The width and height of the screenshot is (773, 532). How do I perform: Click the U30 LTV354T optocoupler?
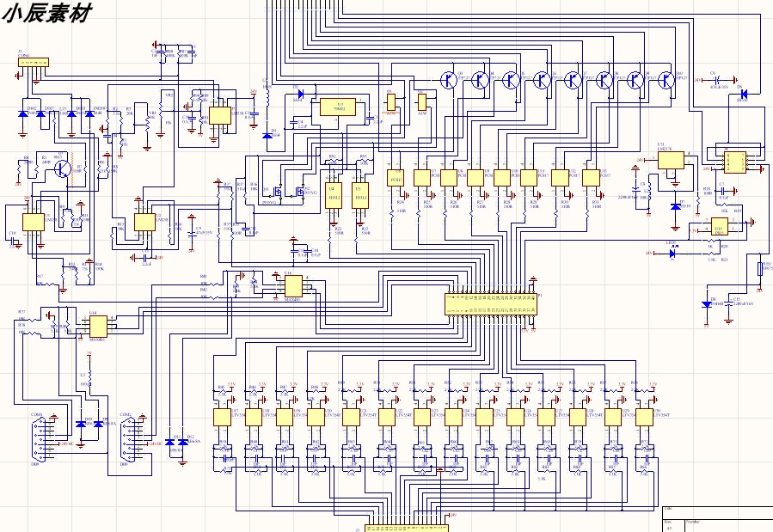tap(644, 417)
